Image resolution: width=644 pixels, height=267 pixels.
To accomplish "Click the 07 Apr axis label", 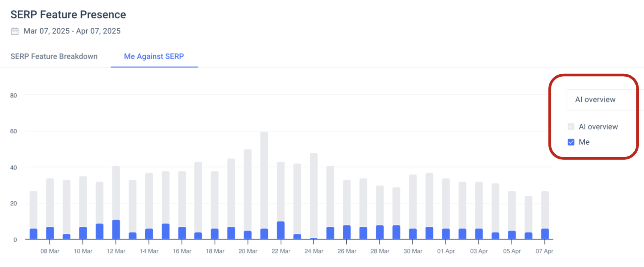I will point(545,251).
